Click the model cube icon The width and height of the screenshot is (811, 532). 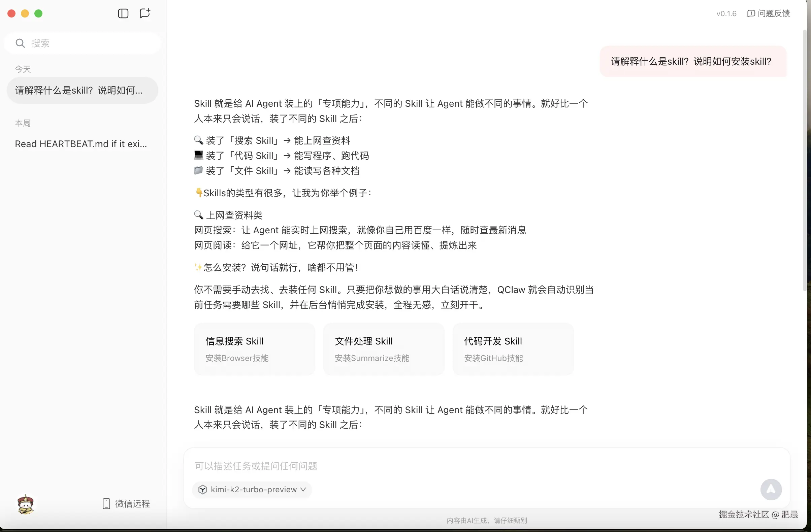[x=203, y=490]
